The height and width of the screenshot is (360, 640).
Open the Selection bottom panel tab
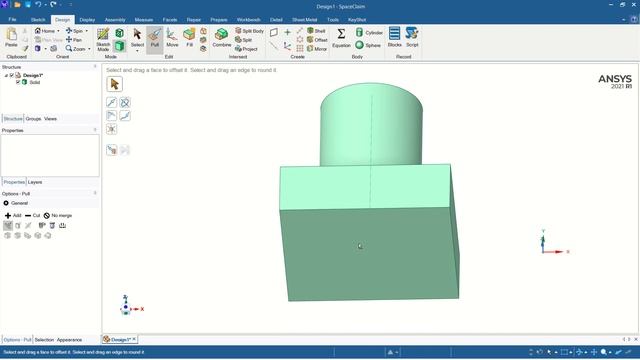(x=44, y=340)
